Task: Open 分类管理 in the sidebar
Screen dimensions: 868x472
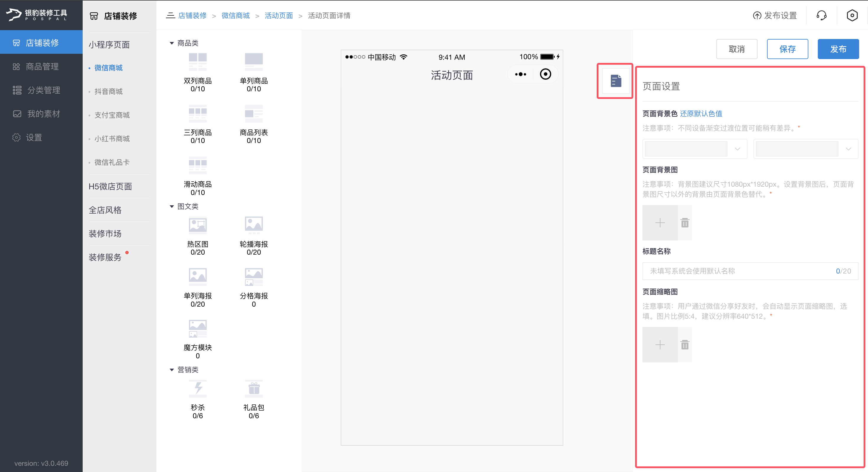Action: point(41,90)
